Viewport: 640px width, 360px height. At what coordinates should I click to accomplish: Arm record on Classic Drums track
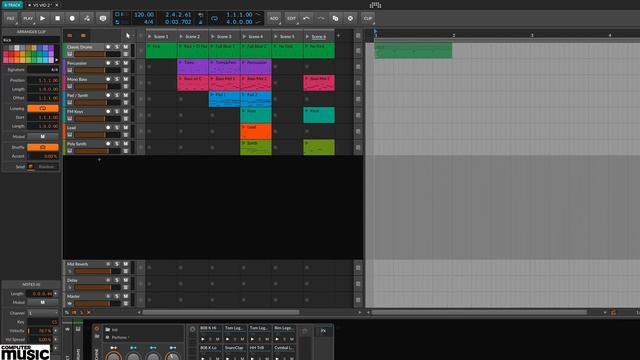point(108,47)
